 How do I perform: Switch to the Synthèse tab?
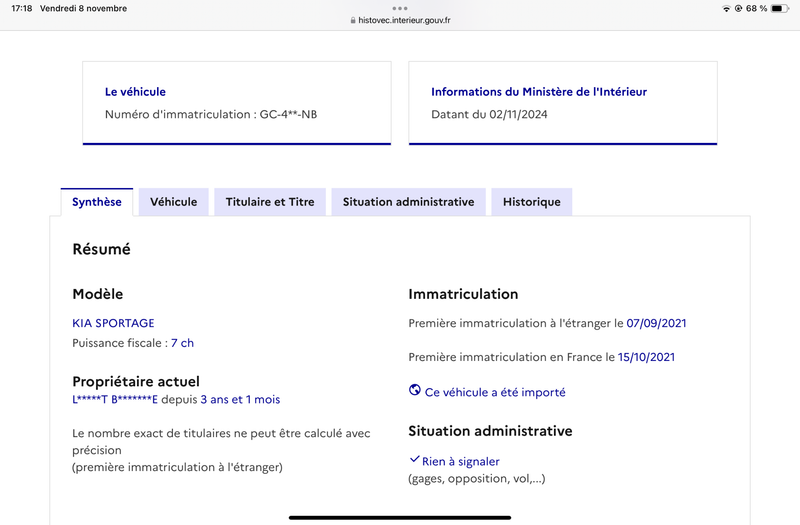click(x=97, y=202)
